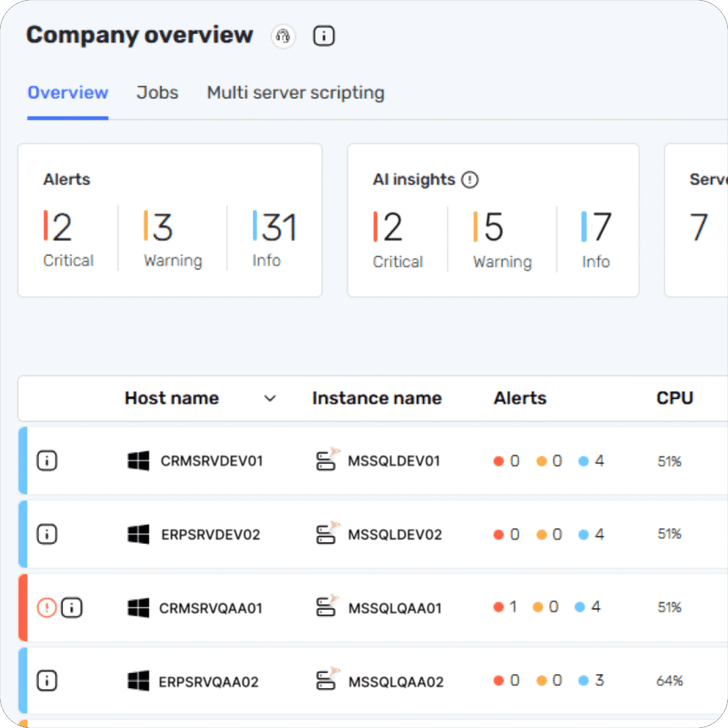The height and width of the screenshot is (728, 728).
Task: Sort by the Alerts column header
Action: pos(520,398)
